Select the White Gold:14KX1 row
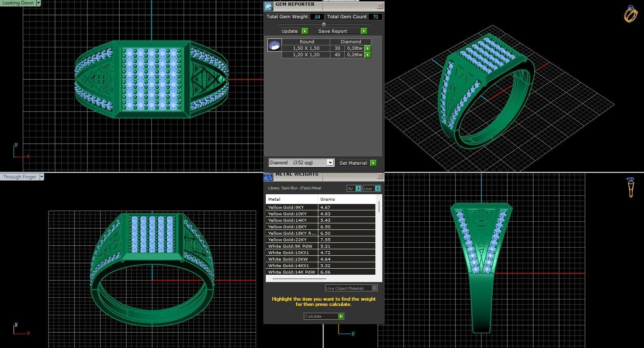This screenshot has height=348, width=644. tap(321, 265)
